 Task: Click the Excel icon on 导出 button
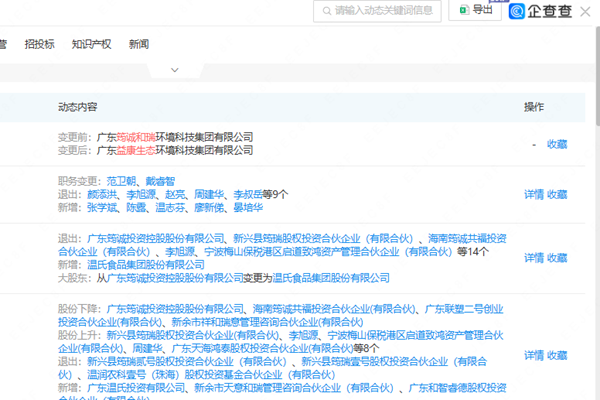[464, 10]
